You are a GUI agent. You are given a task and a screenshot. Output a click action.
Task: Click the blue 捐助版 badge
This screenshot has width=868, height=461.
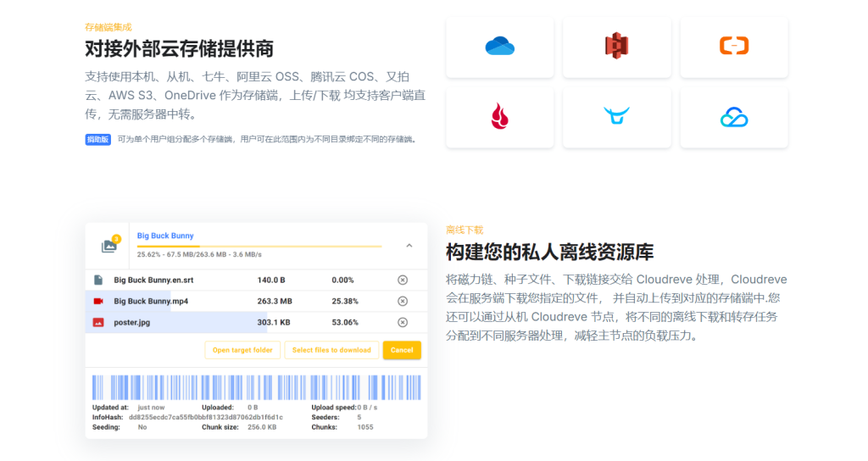point(97,139)
